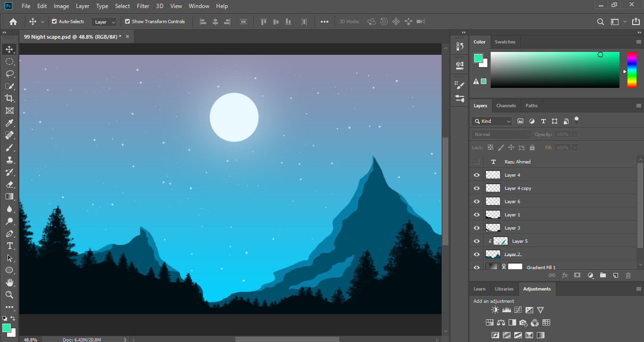Toggle the Auto-Select checkbox
Image resolution: width=644 pixels, height=342 pixels.
pyautogui.click(x=54, y=22)
